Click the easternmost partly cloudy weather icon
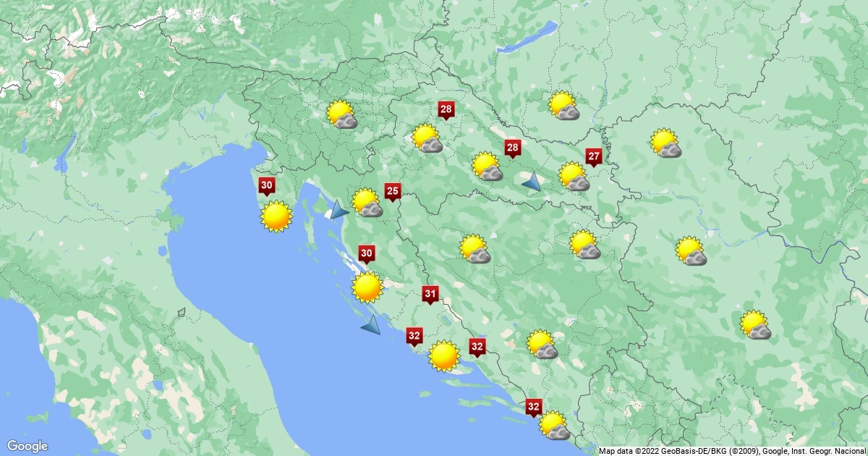This screenshot has height=456, width=868. (756, 325)
